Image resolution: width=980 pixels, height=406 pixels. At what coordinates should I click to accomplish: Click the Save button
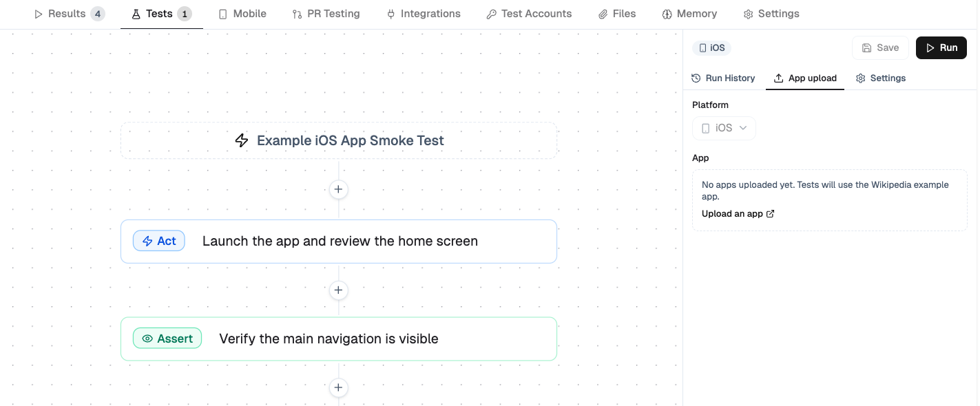pyautogui.click(x=880, y=47)
